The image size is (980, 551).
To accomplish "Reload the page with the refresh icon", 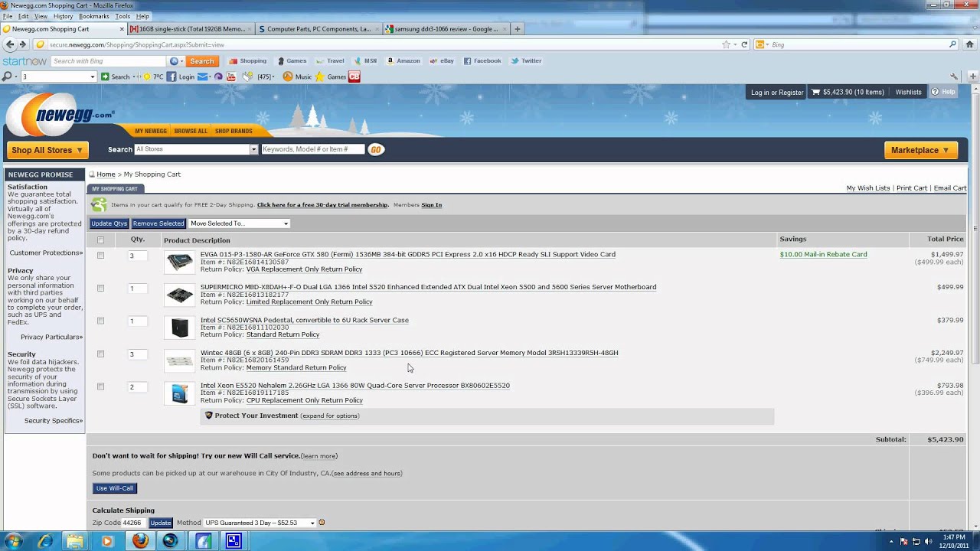I will point(744,44).
